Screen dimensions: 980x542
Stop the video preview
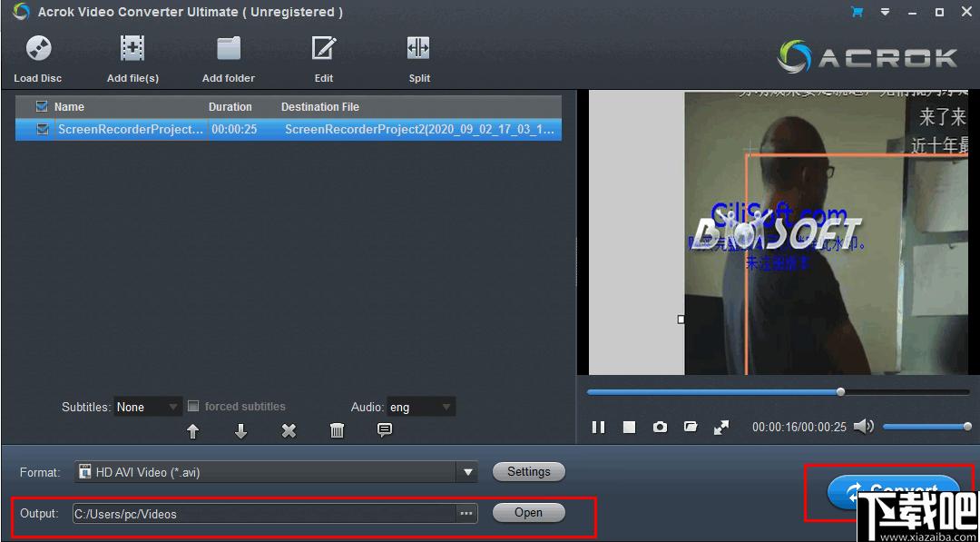click(x=629, y=427)
